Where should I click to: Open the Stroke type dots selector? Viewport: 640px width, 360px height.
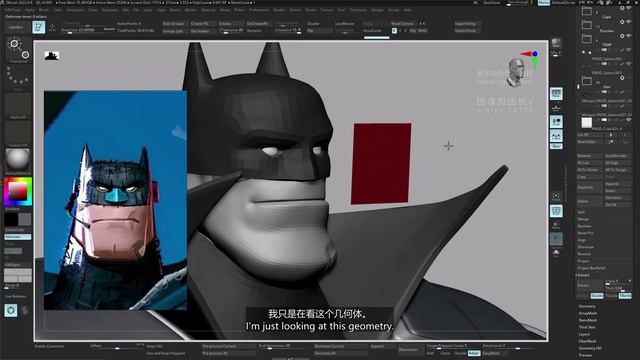pyautogui.click(x=18, y=78)
